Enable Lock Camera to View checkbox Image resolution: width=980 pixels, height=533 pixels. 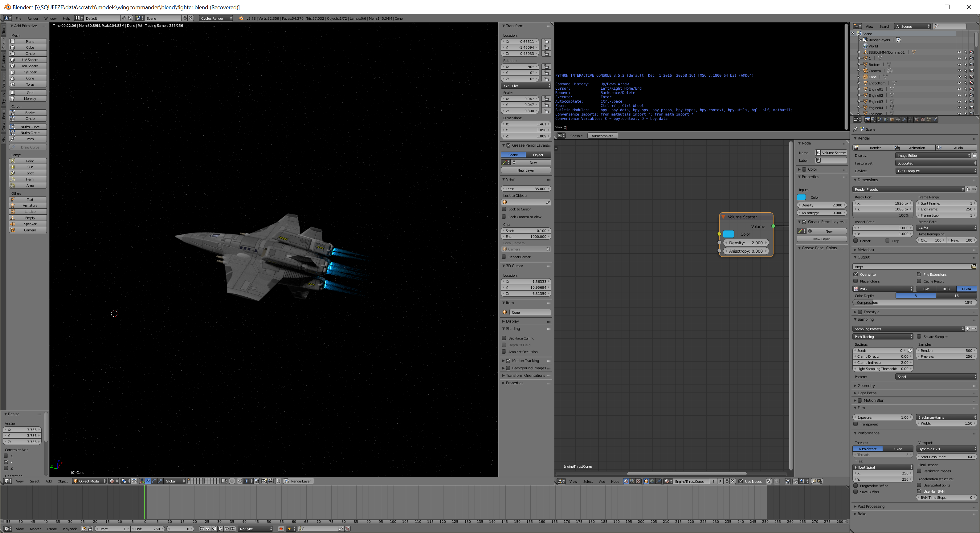pos(504,217)
